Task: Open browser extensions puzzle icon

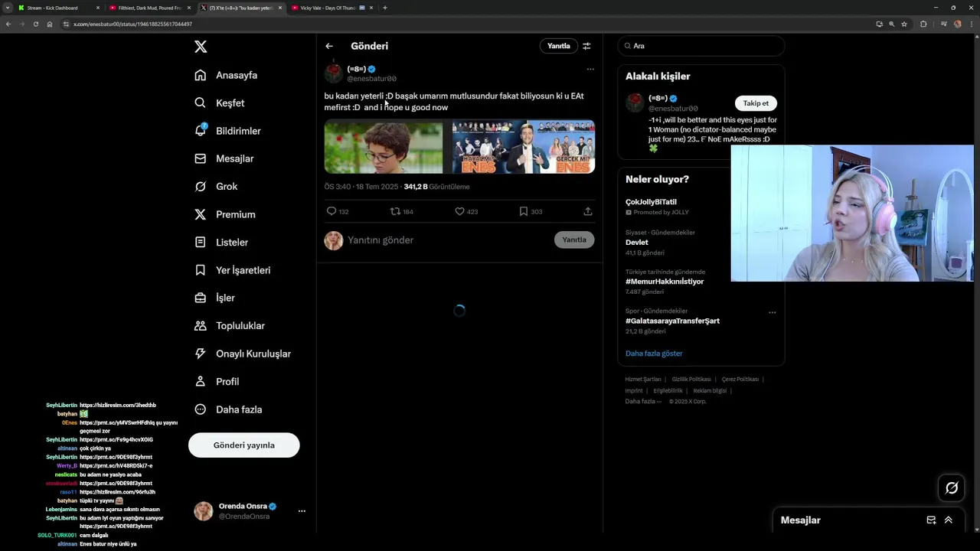Action: coord(923,24)
